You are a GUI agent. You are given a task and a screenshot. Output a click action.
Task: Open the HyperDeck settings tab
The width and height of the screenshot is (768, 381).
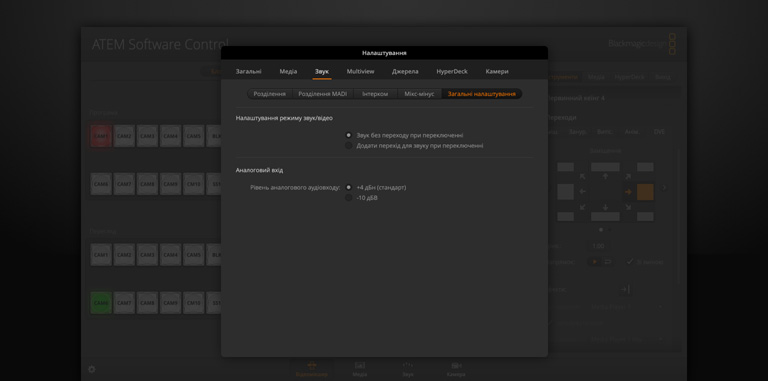point(452,71)
